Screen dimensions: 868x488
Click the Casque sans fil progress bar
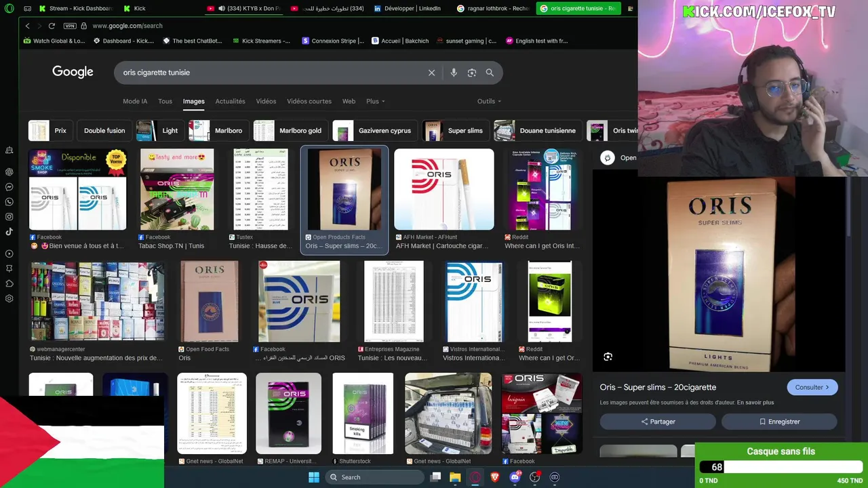click(x=781, y=467)
